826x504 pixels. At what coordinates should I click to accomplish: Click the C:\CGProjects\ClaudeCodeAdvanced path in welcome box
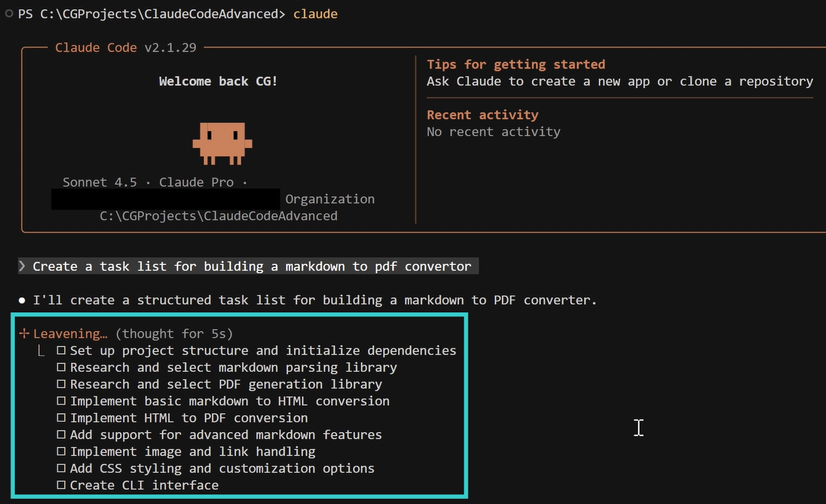coord(218,216)
